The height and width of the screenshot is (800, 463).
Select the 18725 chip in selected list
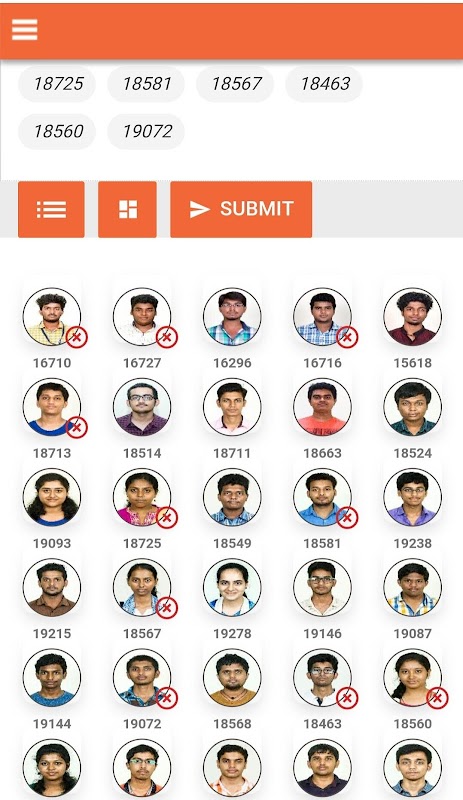tap(57, 84)
